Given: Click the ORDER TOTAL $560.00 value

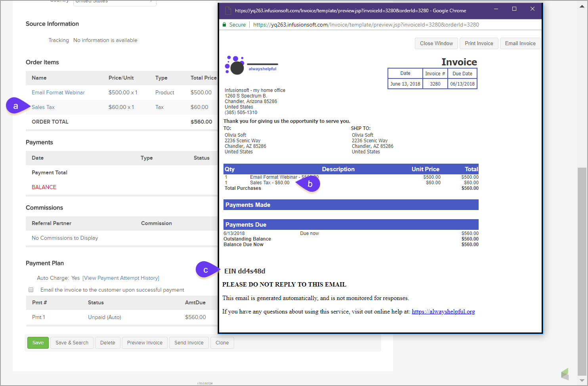Looking at the screenshot, I should pyautogui.click(x=201, y=122).
